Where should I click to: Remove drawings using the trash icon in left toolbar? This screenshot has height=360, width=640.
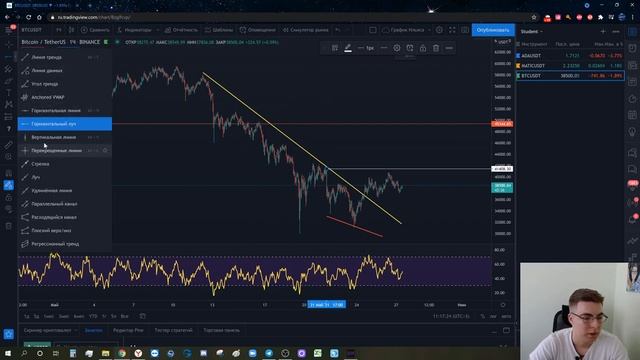click(9, 226)
